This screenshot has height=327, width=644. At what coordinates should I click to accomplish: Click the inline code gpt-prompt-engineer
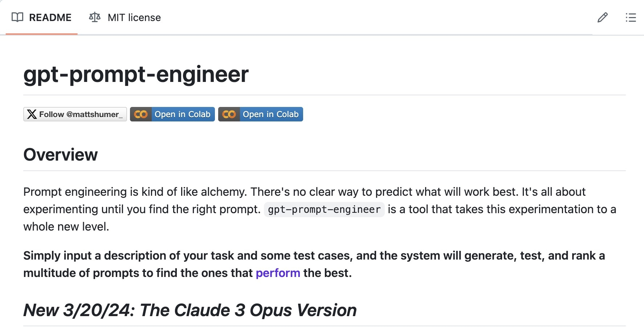[324, 209]
